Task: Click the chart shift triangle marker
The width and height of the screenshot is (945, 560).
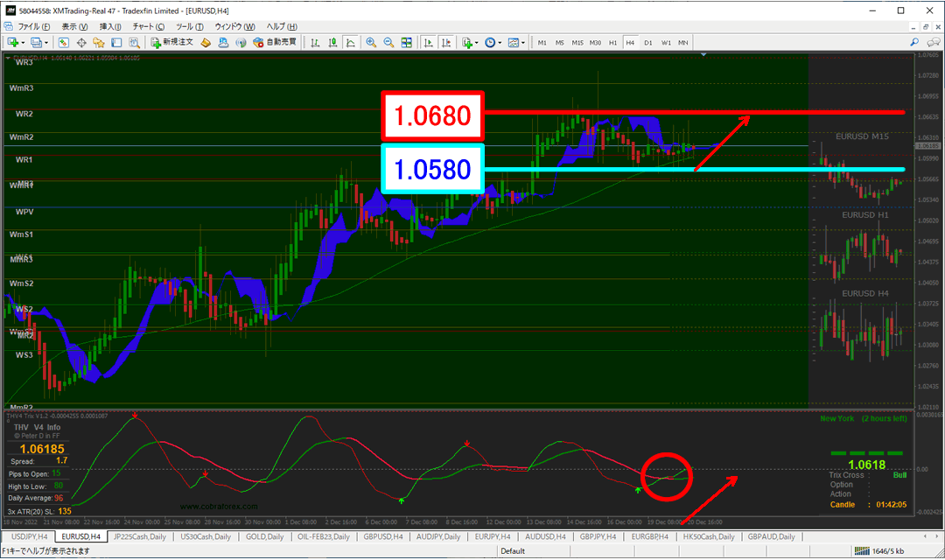Action: click(x=703, y=55)
